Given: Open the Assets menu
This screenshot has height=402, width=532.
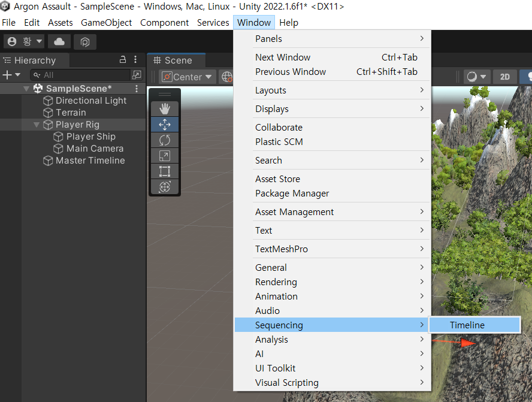Looking at the screenshot, I should click(x=61, y=23).
